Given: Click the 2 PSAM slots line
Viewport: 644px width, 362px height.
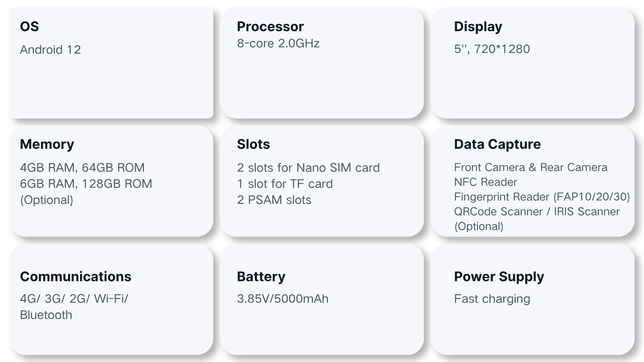Looking at the screenshot, I should [x=274, y=200].
